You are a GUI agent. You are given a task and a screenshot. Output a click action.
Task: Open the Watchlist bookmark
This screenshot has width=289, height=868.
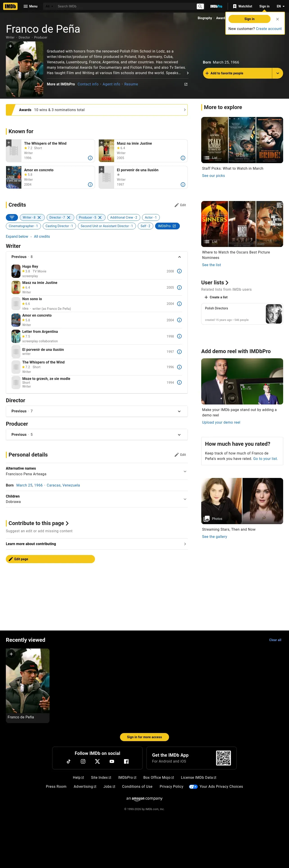coord(243,6)
